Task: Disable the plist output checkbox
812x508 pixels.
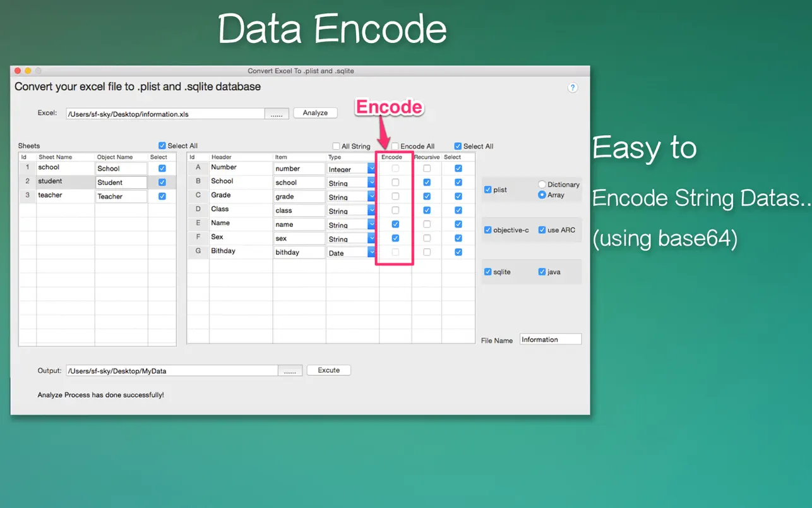Action: [487, 189]
